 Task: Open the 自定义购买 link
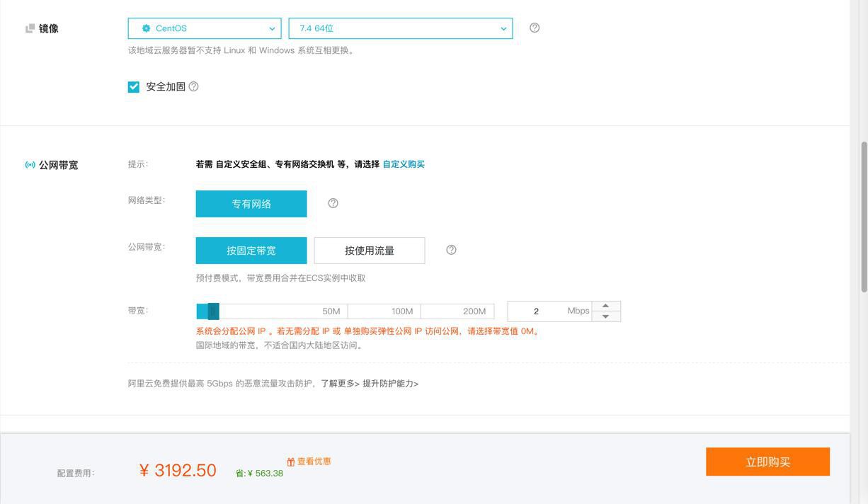pyautogui.click(x=404, y=164)
